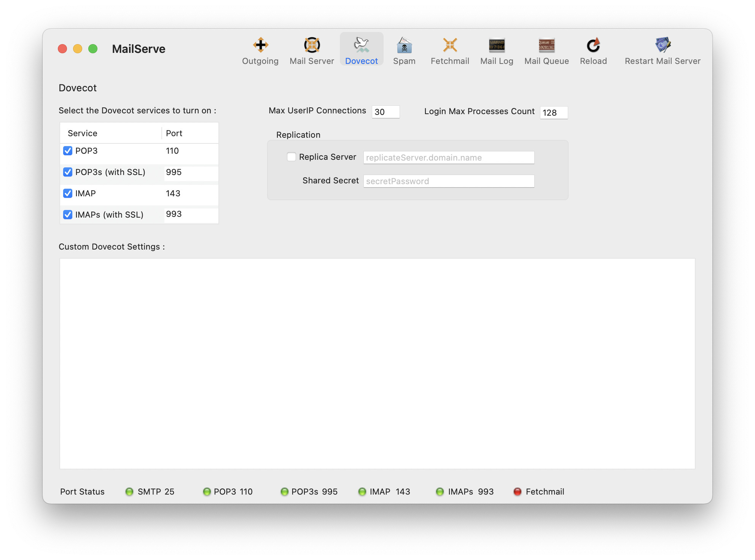
Task: Click the Restart Mail Server icon
Action: click(x=663, y=46)
